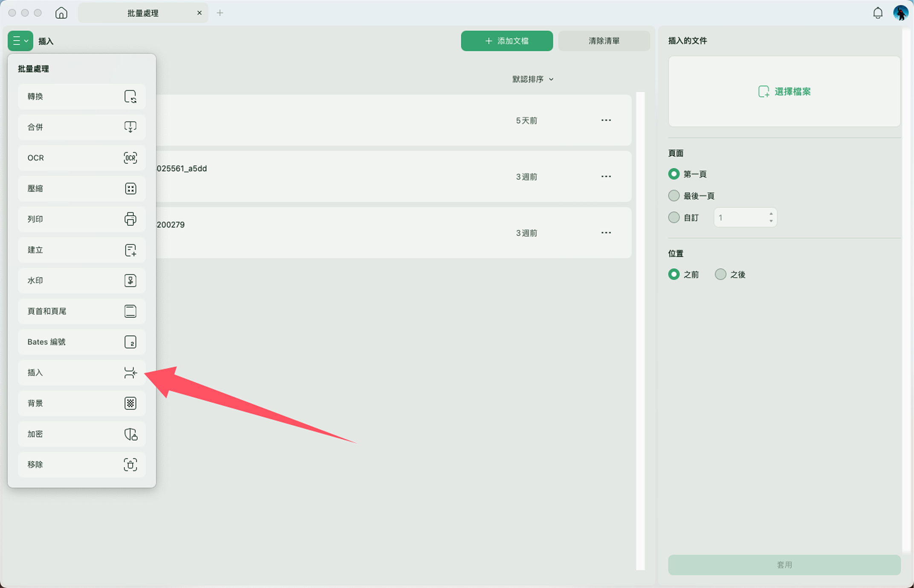914x588 pixels.
Task: Click the Bates 編號 numbering icon
Action: pyautogui.click(x=130, y=342)
